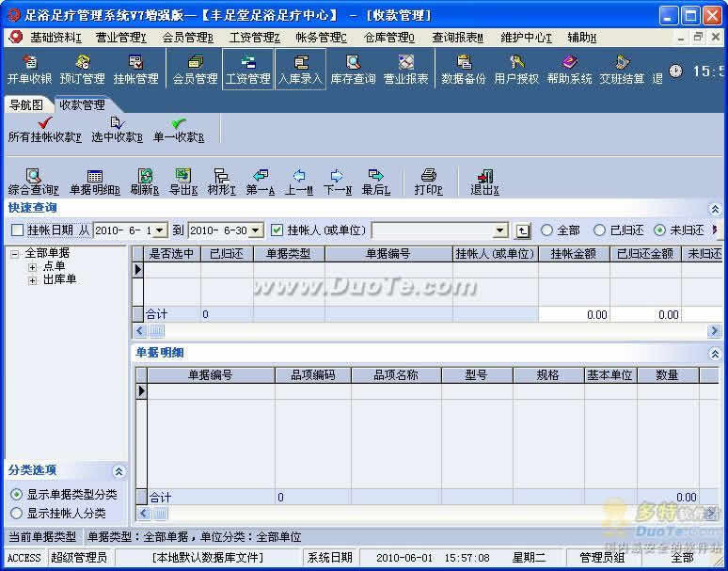Switch to the 导航图 tab
Screen dimensions: 728x571
(x=26, y=105)
